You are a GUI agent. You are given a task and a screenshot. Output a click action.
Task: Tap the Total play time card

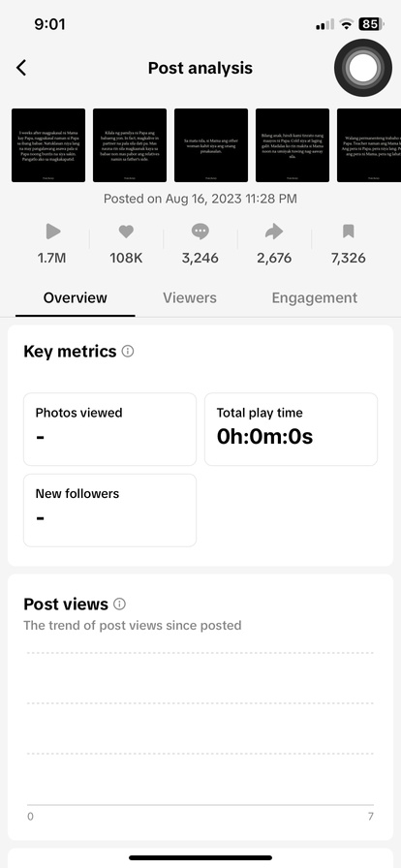point(291,429)
